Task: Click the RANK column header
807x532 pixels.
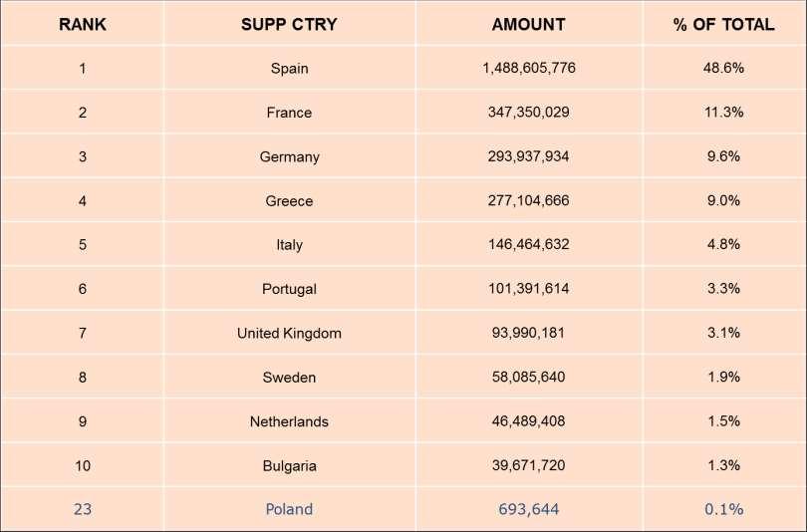Action: click(x=83, y=24)
